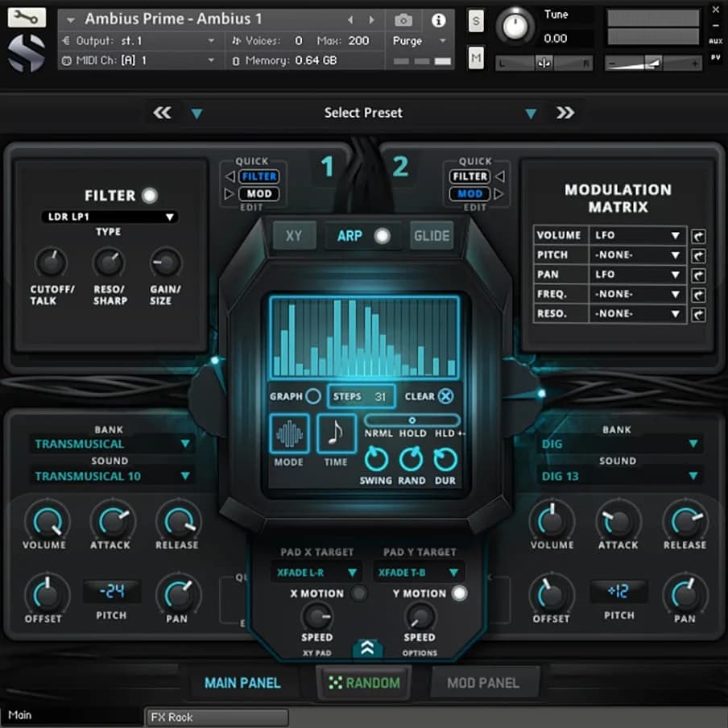Click the NRML/HOLD mode slider

point(412,420)
